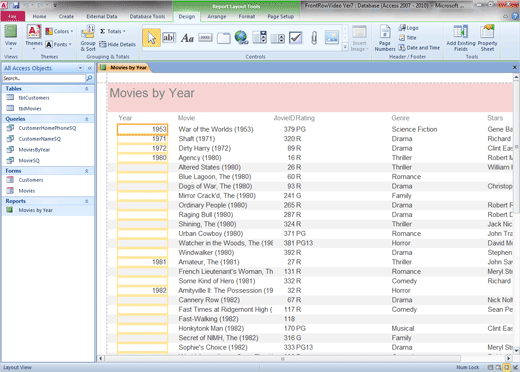Click the Title button in Header/Footer
This screenshot has width=520, height=372.
(x=408, y=38)
